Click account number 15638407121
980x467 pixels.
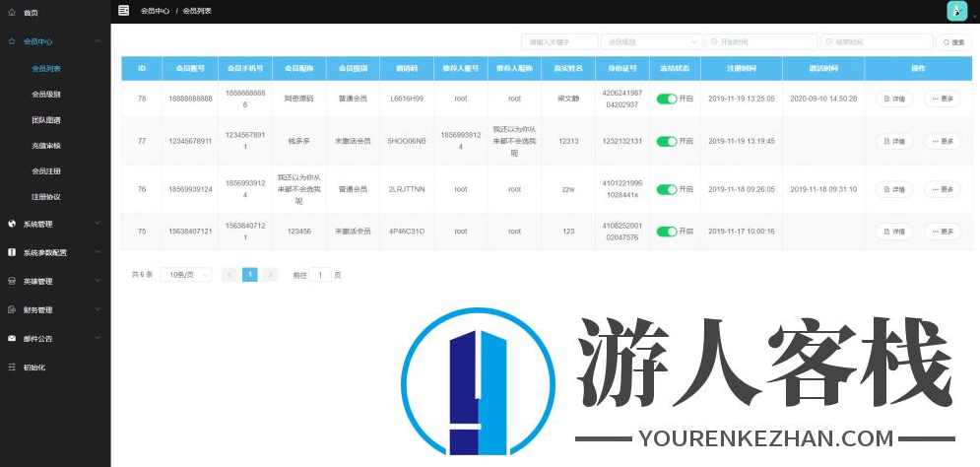[190, 232]
